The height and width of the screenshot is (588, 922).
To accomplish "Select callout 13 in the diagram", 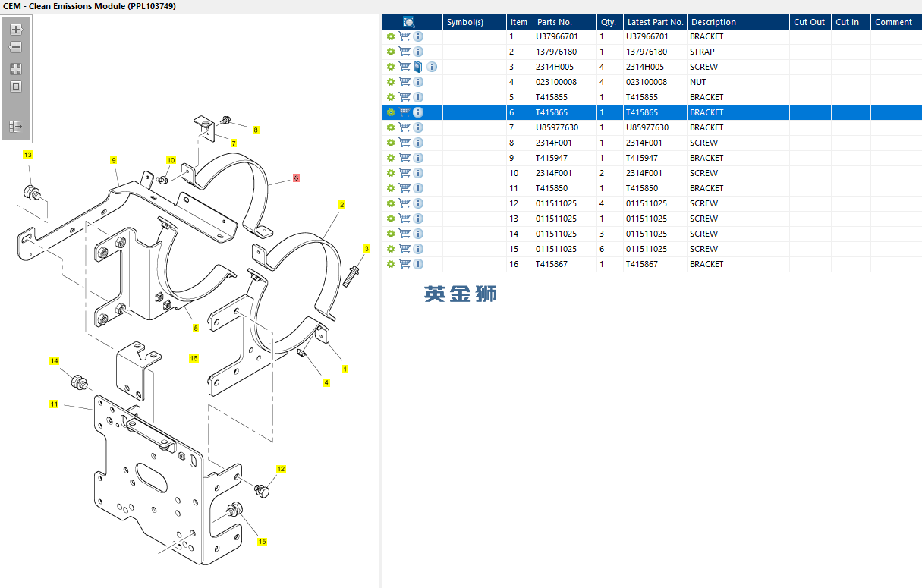I will point(28,155).
